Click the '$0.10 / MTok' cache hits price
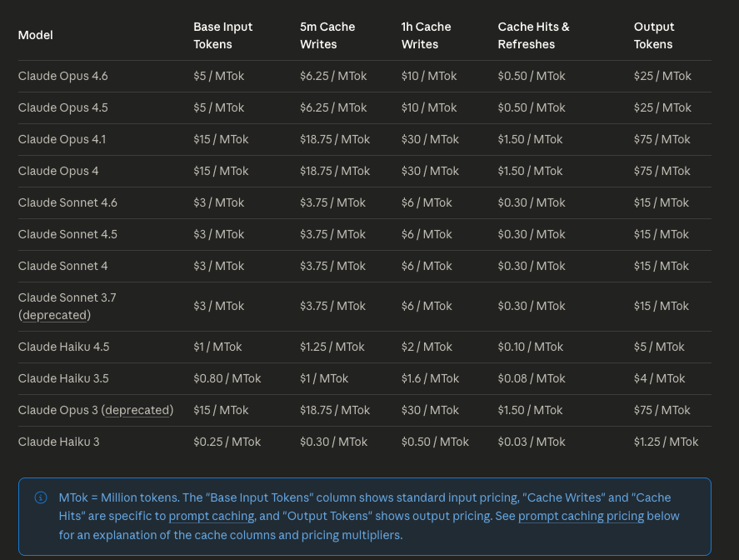Screen dimensions: 739x560 pos(530,347)
